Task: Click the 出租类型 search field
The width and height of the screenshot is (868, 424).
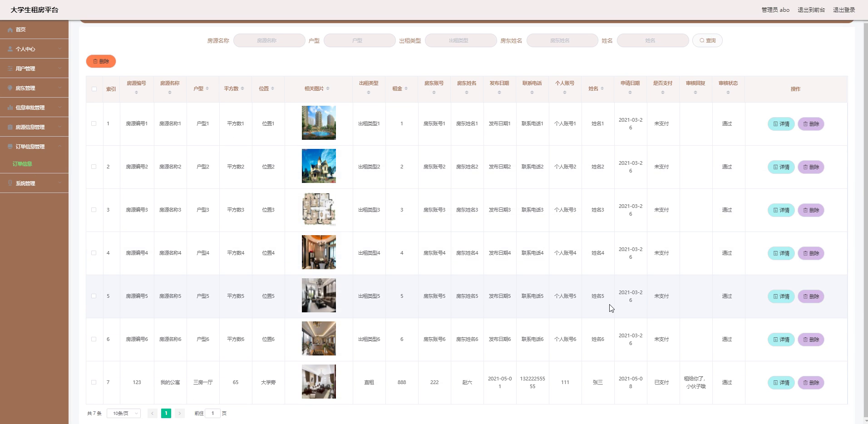Action: point(461,40)
